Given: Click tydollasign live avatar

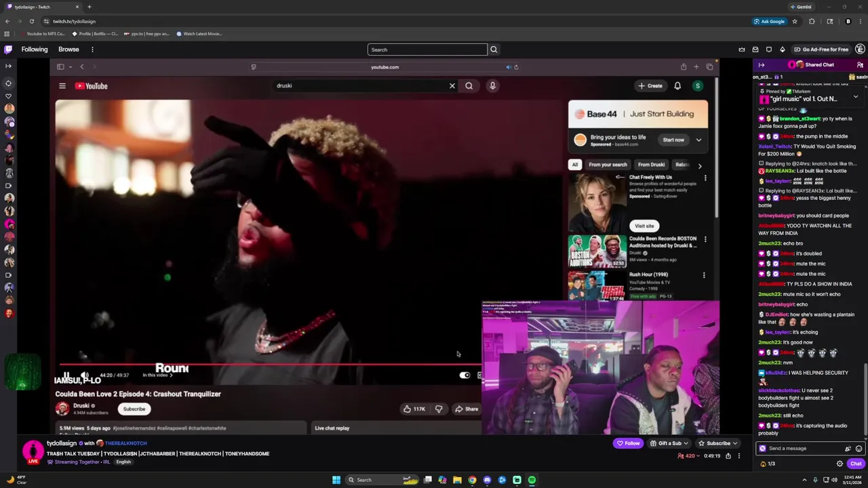Looking at the screenshot, I should pos(33,451).
